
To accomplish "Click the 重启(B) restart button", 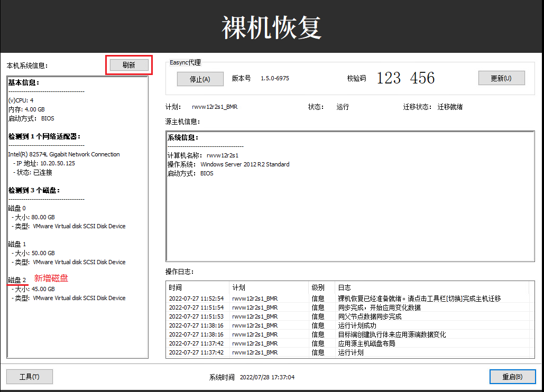I will click(512, 377).
